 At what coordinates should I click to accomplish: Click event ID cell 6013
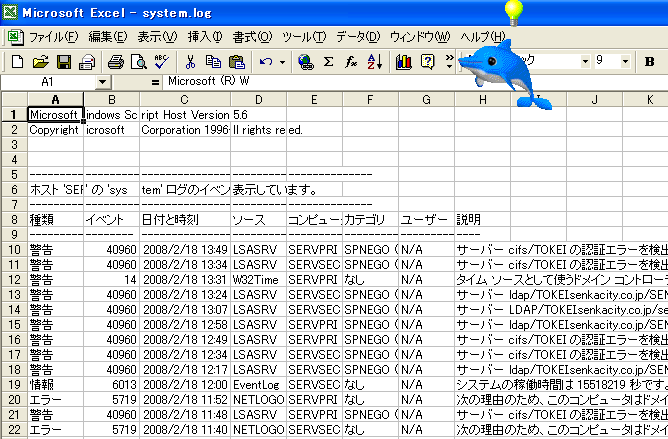click(111, 385)
